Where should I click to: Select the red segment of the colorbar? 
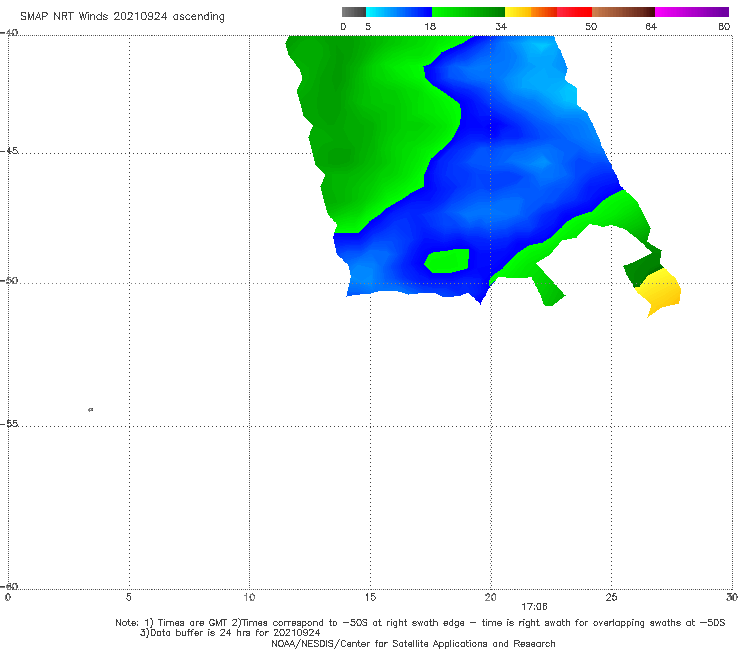pyautogui.click(x=574, y=12)
